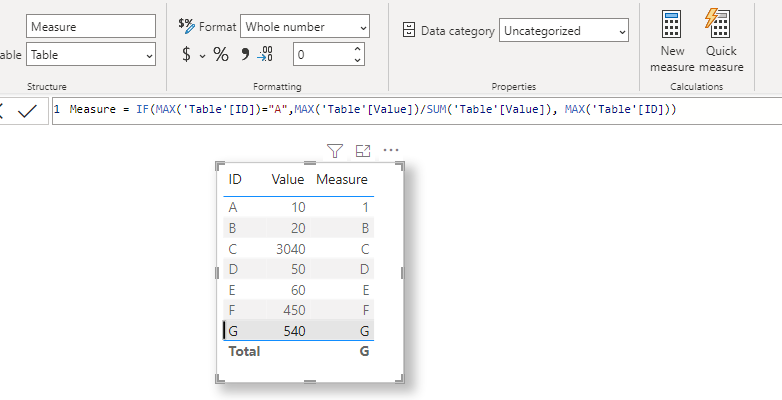Click the Data category icon
Image resolution: width=782 pixels, height=400 pixels.
409,30
